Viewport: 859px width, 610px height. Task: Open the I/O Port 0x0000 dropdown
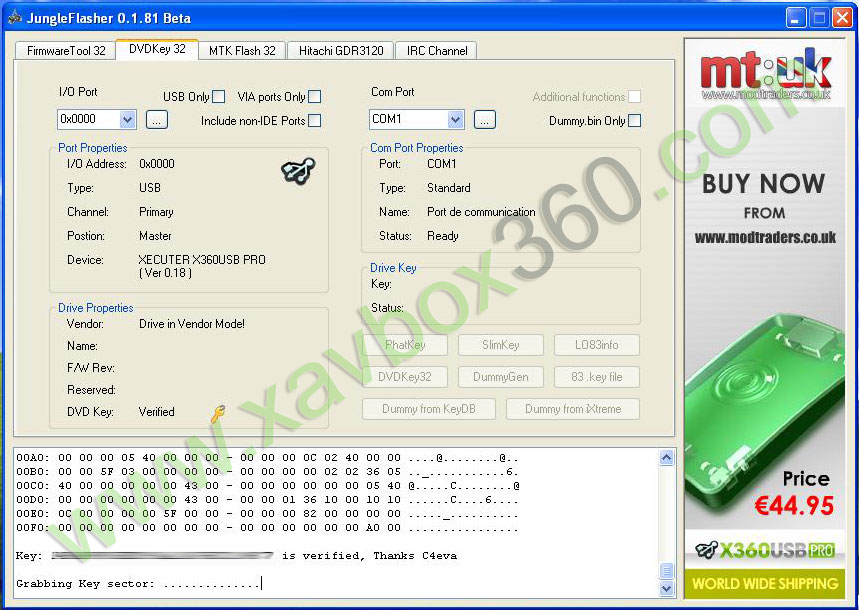coord(127,119)
